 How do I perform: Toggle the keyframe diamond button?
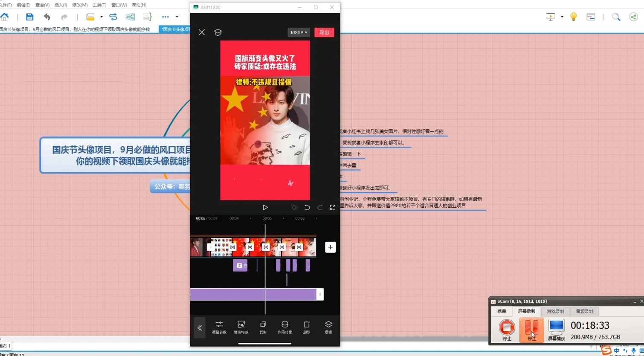pos(294,208)
